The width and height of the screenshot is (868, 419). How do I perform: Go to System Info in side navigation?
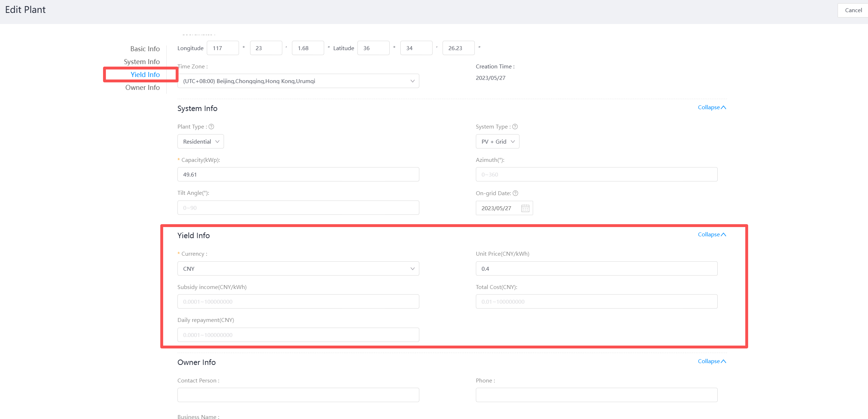coord(142,62)
